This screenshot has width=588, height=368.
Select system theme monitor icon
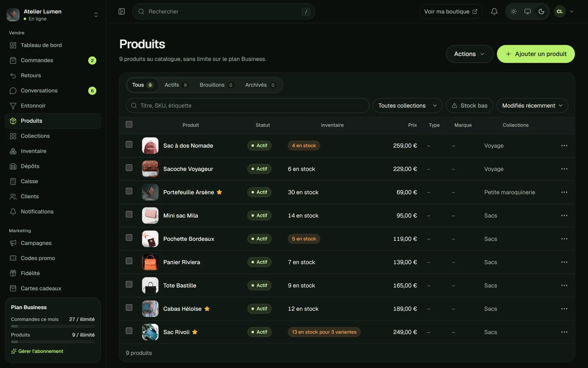pos(527,11)
